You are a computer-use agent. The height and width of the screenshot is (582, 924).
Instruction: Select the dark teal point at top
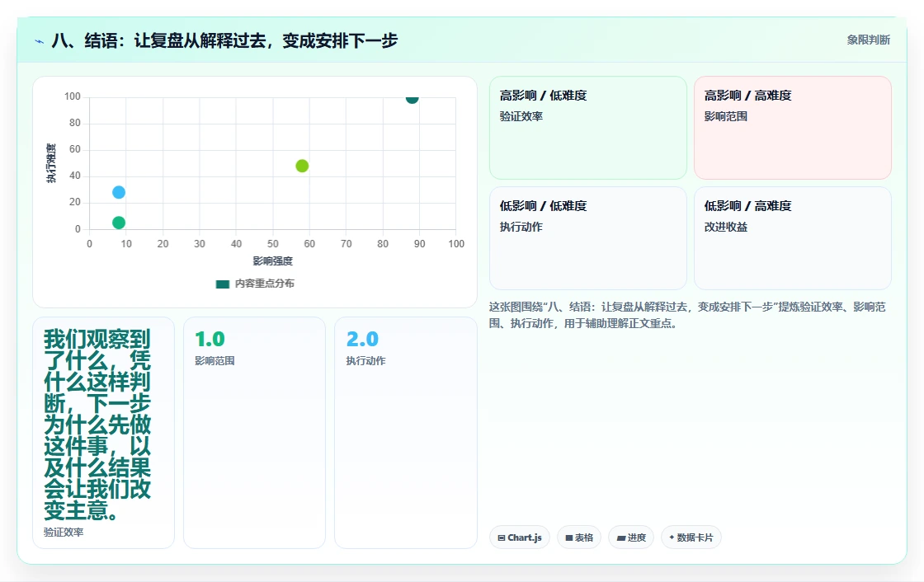[412, 98]
